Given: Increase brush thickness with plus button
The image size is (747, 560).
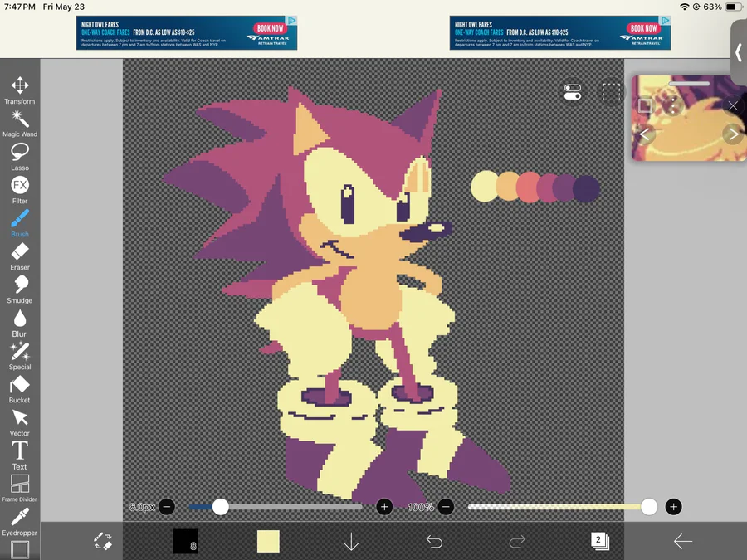Looking at the screenshot, I should coord(384,507).
